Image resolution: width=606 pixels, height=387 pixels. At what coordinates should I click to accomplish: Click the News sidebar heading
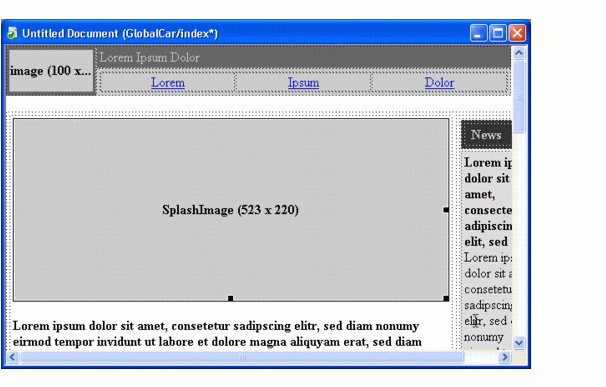tap(486, 135)
